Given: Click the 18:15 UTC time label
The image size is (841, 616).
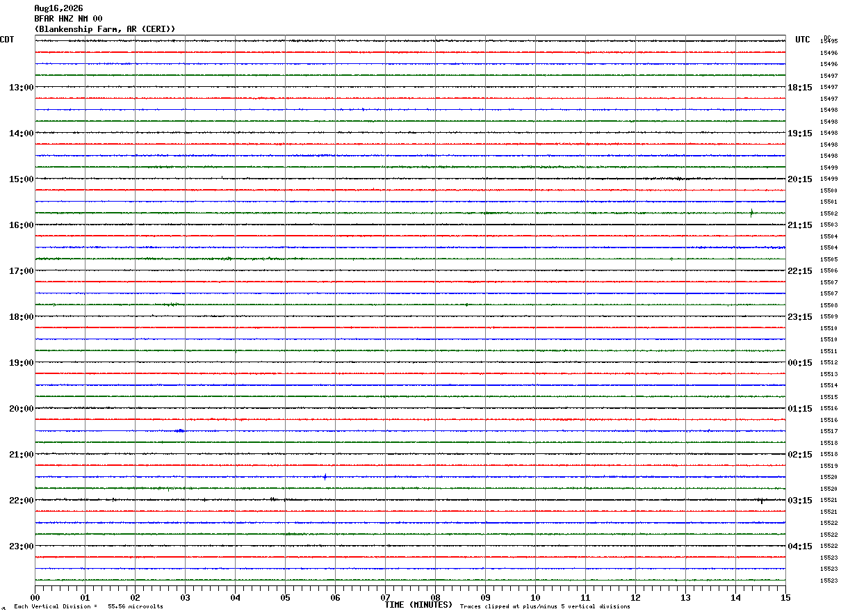Looking at the screenshot, I should click(x=799, y=87).
